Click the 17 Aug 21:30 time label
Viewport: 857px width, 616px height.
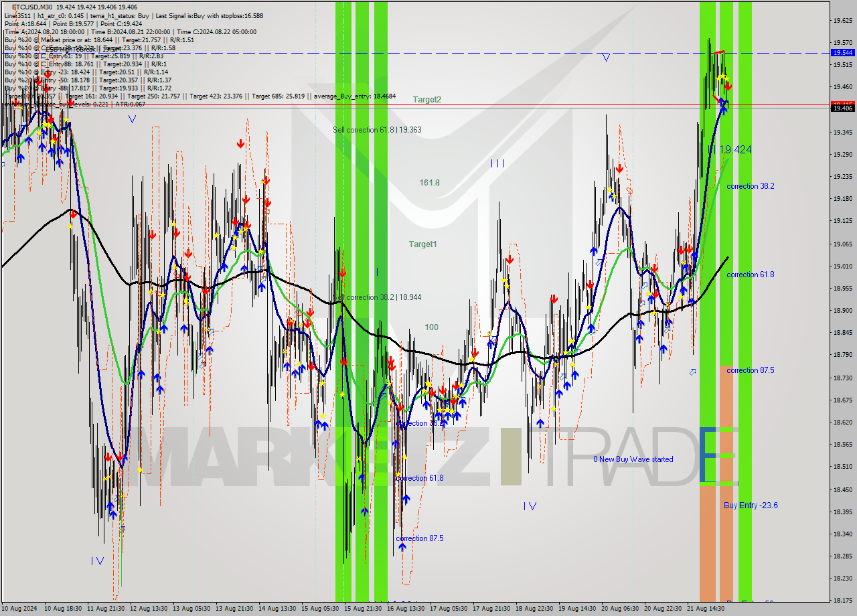(x=491, y=609)
